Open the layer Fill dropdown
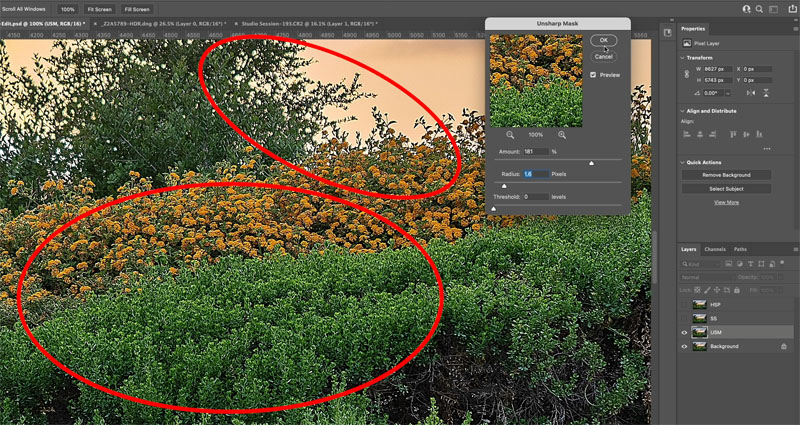Screen dimensions: 800x425 [780, 290]
